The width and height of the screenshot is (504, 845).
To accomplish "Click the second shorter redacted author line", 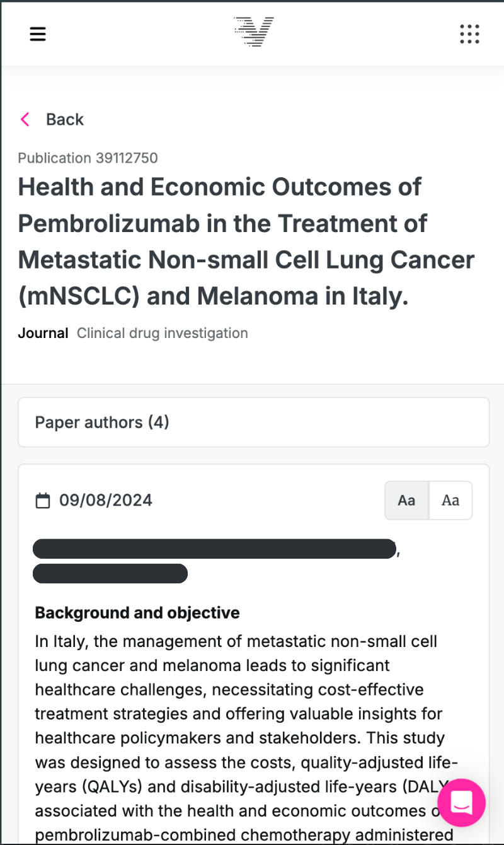I will 110,574.
